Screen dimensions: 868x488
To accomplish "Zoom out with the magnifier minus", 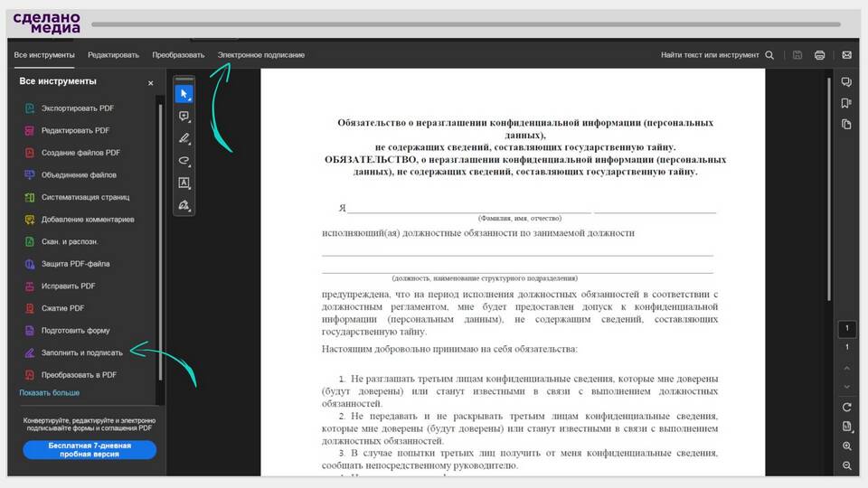I will (x=847, y=466).
